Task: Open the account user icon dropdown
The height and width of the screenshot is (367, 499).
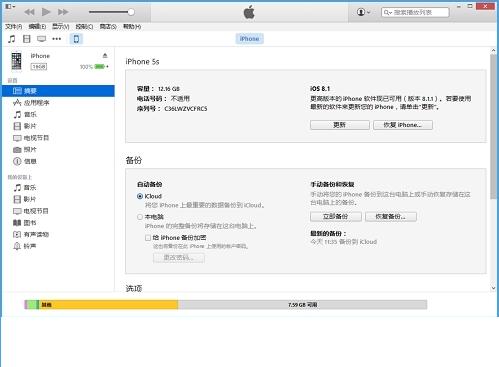Action: pos(363,12)
